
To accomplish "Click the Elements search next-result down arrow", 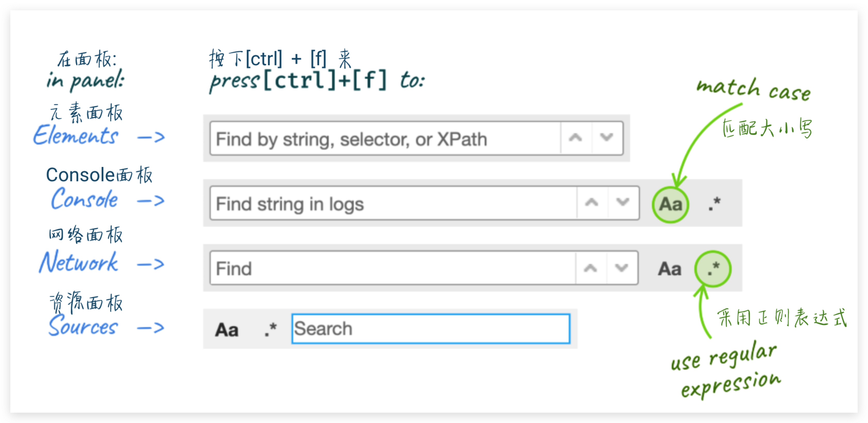I will point(606,138).
